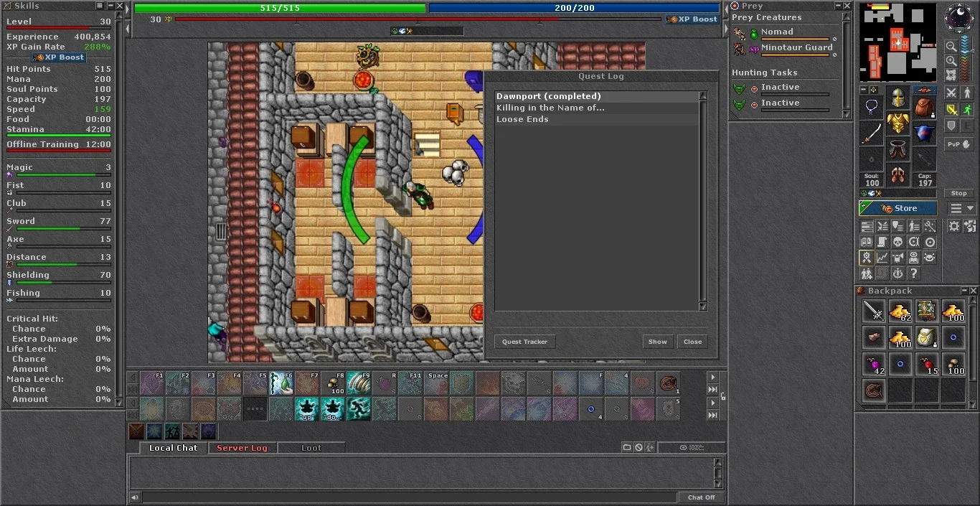Zoom out the minimap
980x506 pixels.
(951, 46)
